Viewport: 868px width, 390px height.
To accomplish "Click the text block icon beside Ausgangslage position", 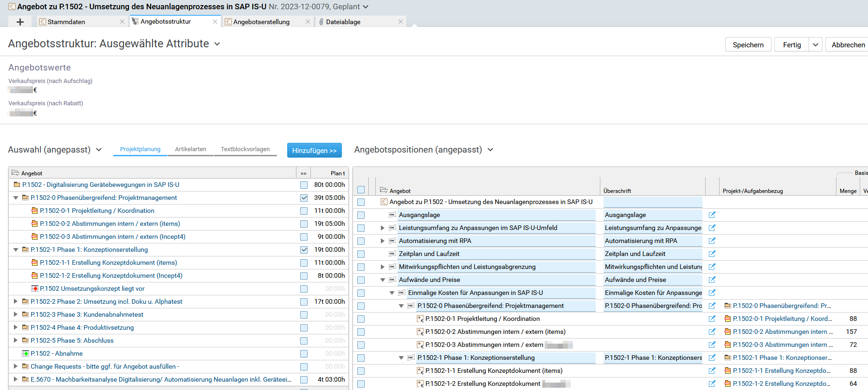I will [392, 215].
